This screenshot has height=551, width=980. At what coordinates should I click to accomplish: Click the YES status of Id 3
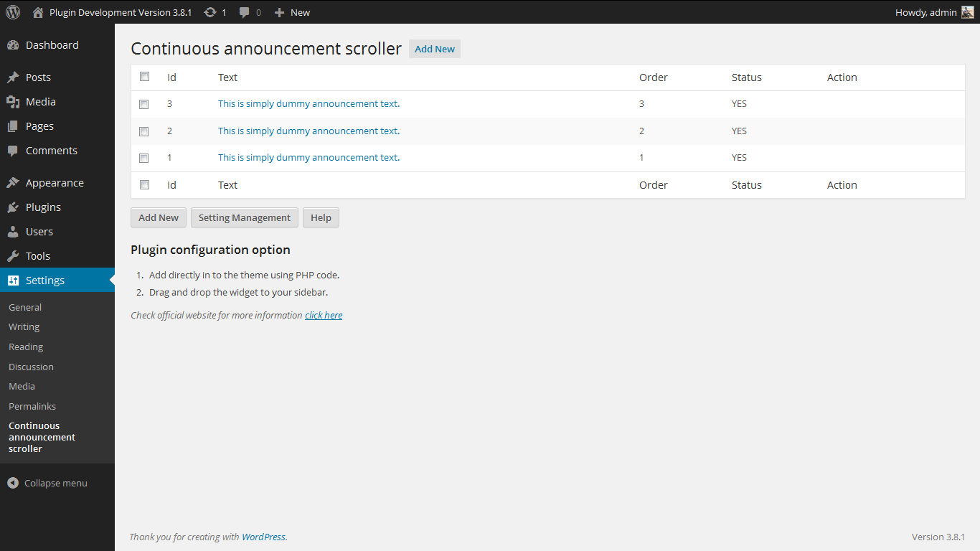(x=739, y=104)
